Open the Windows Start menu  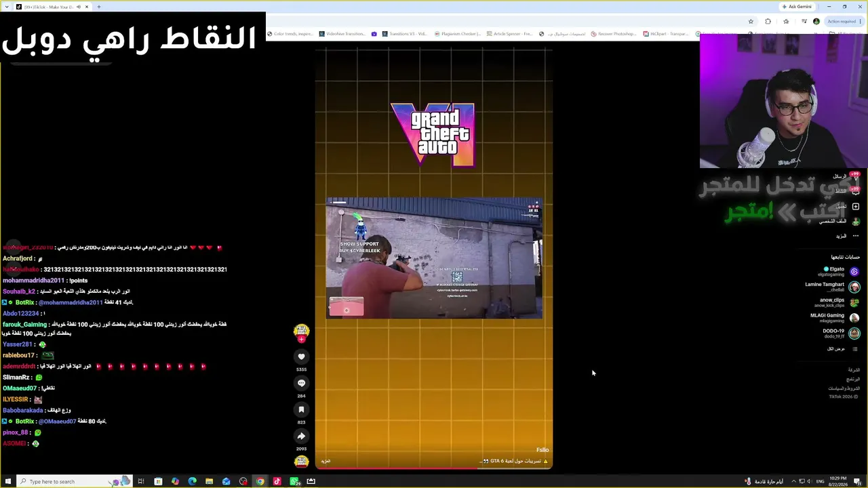point(8,481)
